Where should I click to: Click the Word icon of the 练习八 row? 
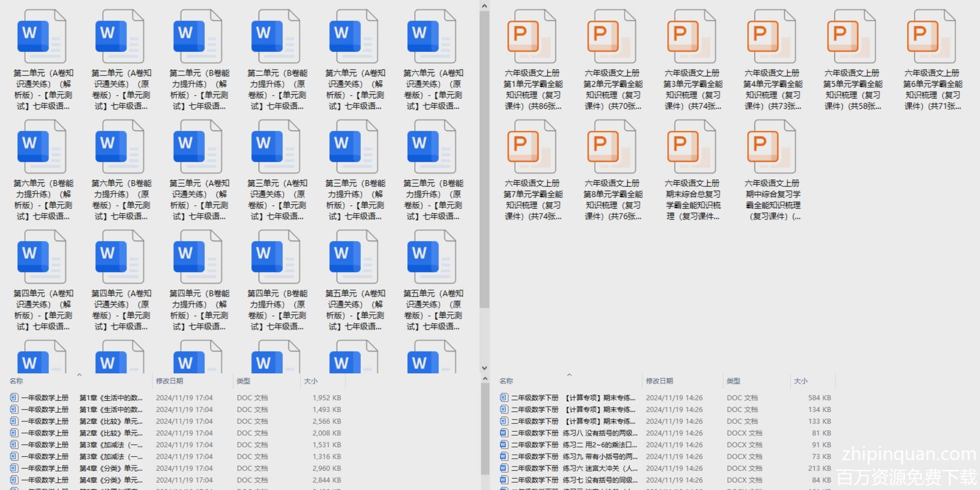[x=504, y=433]
